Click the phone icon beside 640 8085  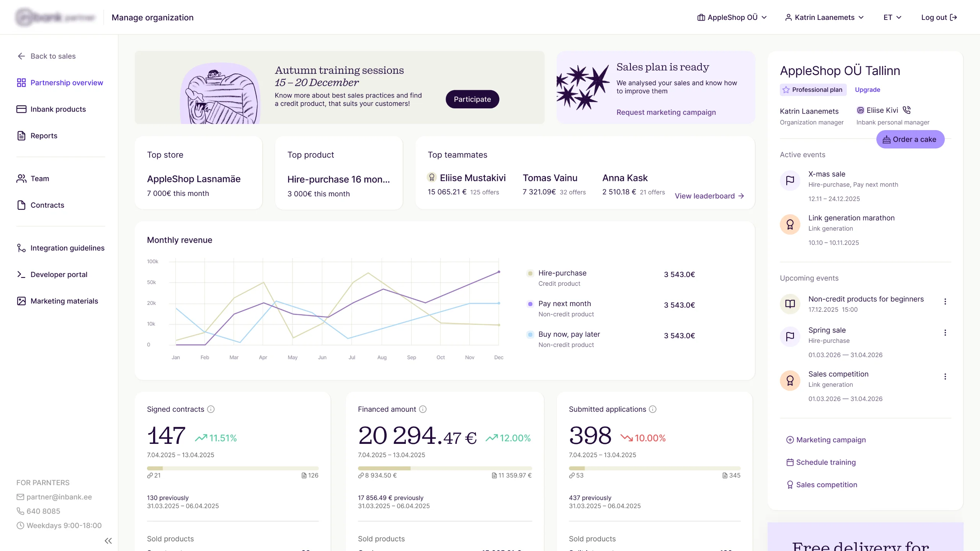[x=20, y=511]
